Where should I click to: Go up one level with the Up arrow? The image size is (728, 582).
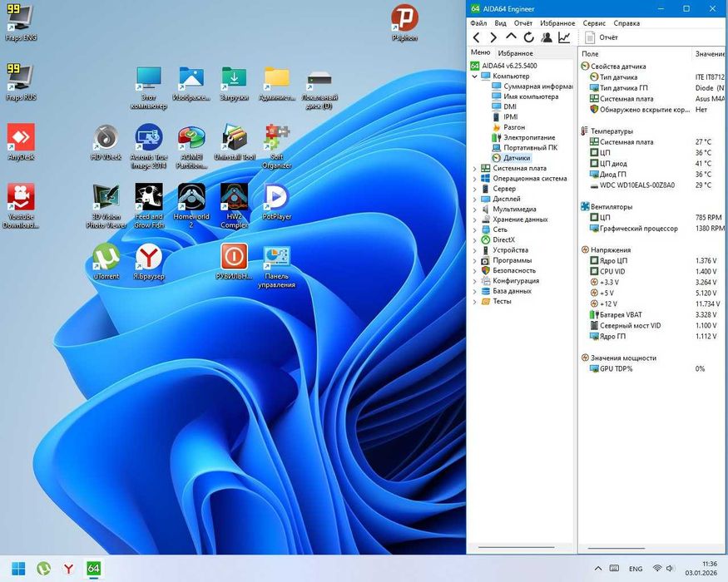511,37
